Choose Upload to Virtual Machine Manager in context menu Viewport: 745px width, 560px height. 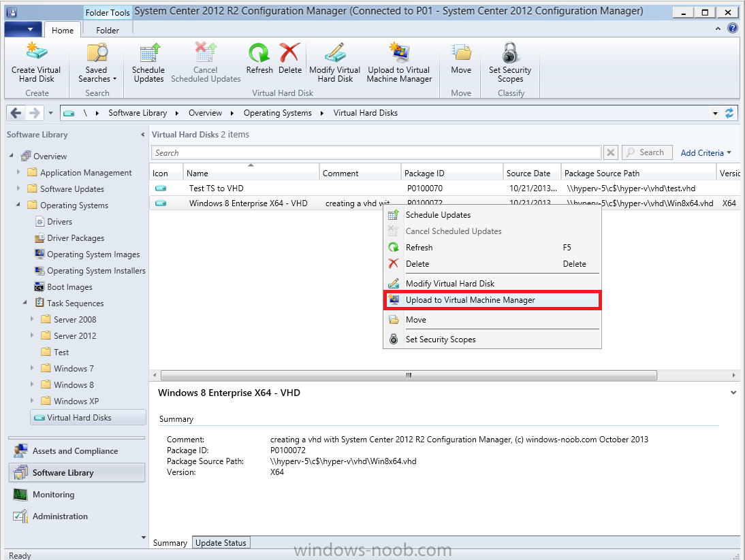492,300
